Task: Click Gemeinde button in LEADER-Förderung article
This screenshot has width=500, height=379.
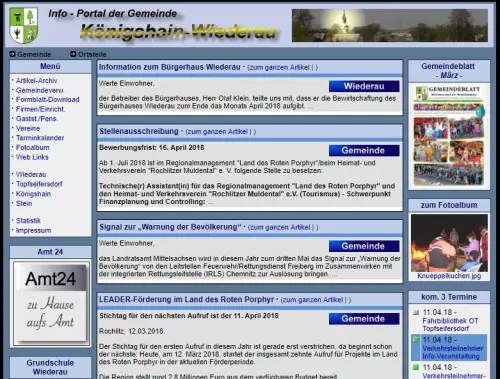Action: 364,319
